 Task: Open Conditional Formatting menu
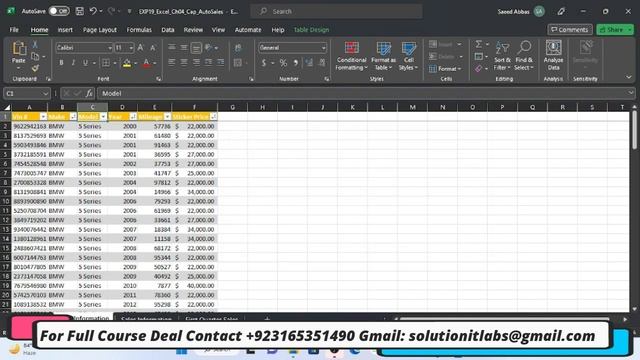(x=351, y=56)
